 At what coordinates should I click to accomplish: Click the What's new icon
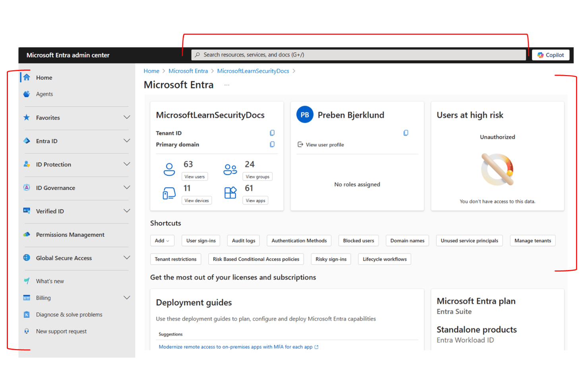[x=27, y=281]
